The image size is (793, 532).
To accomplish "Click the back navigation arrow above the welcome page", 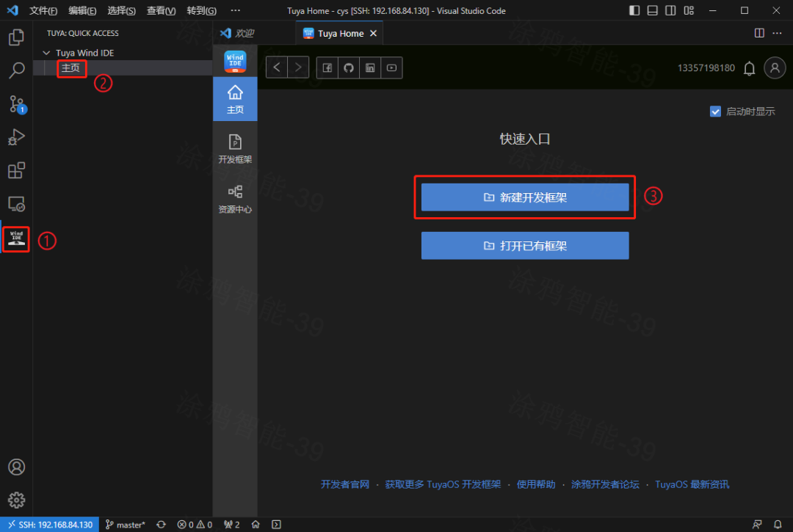I will 276,67.
